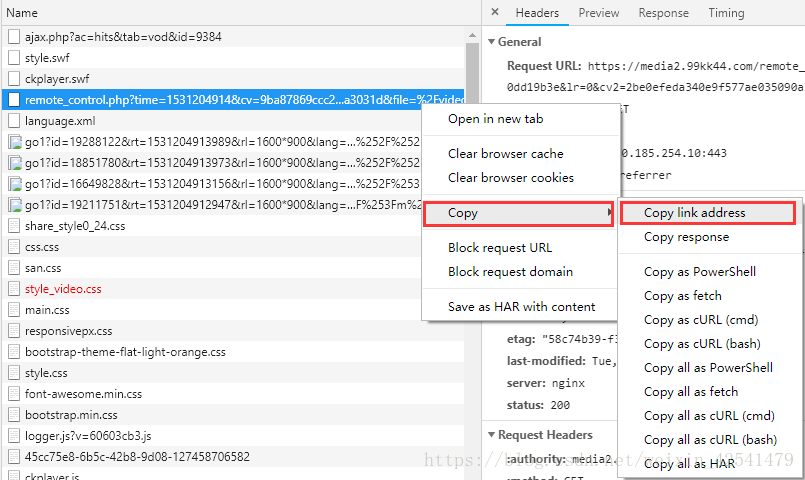Select Copy all as PowerShell
805x480 pixels.
pos(708,368)
